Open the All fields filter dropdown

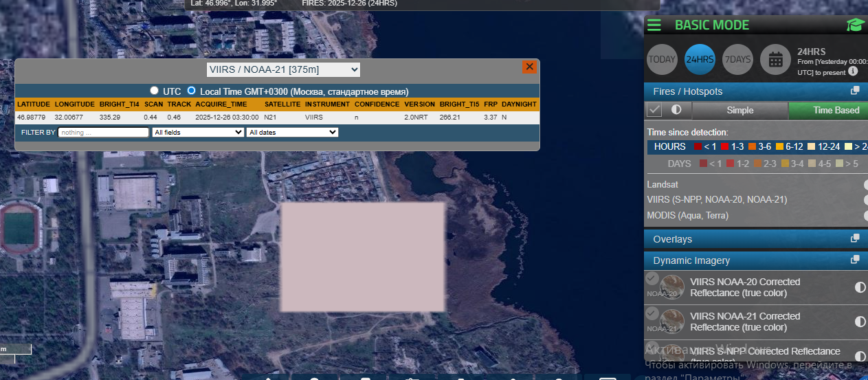[x=197, y=132]
